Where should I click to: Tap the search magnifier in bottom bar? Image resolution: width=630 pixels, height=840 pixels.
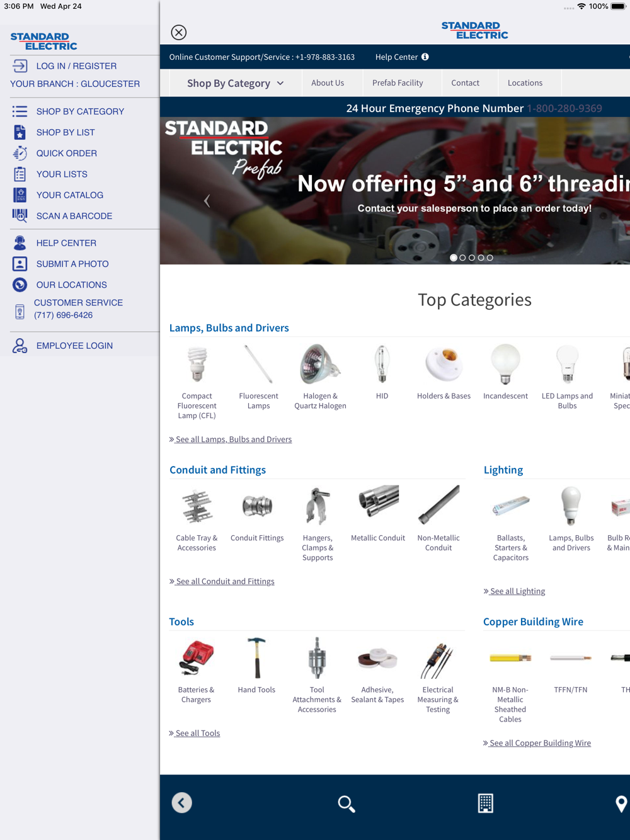point(346,803)
